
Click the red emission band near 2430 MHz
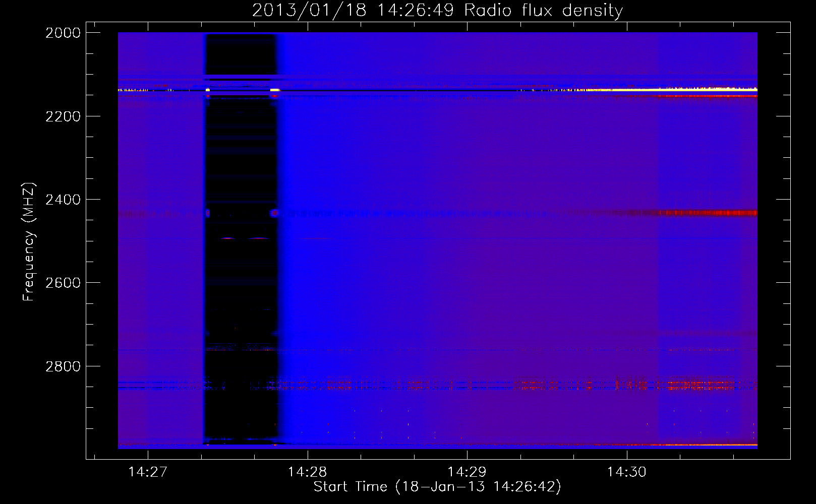pos(706,213)
